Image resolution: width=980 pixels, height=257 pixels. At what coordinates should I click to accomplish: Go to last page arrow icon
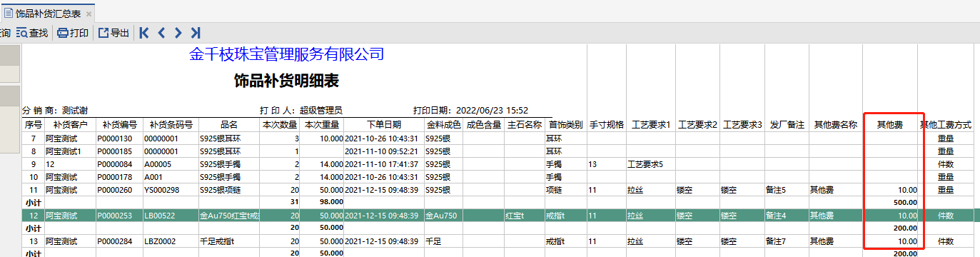196,33
